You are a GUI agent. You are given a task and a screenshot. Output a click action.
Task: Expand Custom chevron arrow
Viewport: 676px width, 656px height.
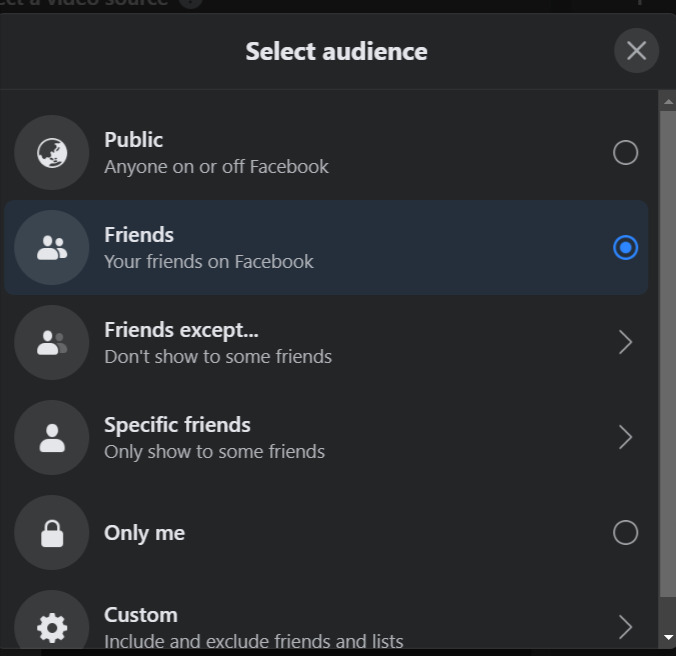tap(626, 628)
